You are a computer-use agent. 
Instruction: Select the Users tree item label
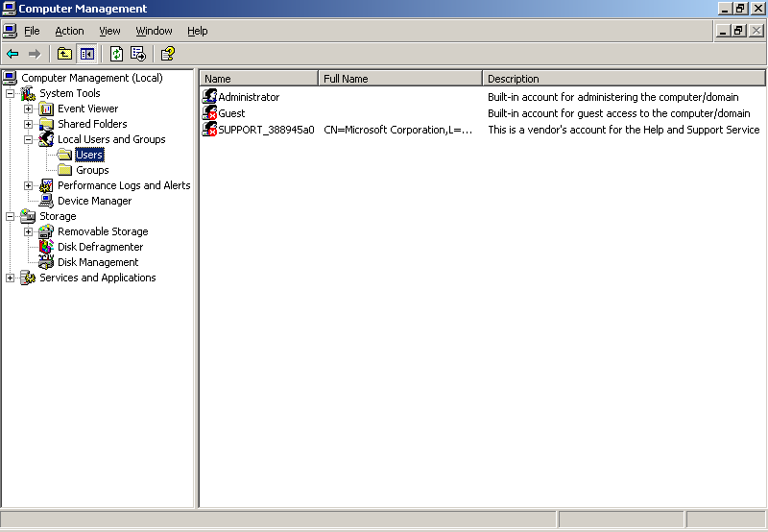(x=89, y=155)
